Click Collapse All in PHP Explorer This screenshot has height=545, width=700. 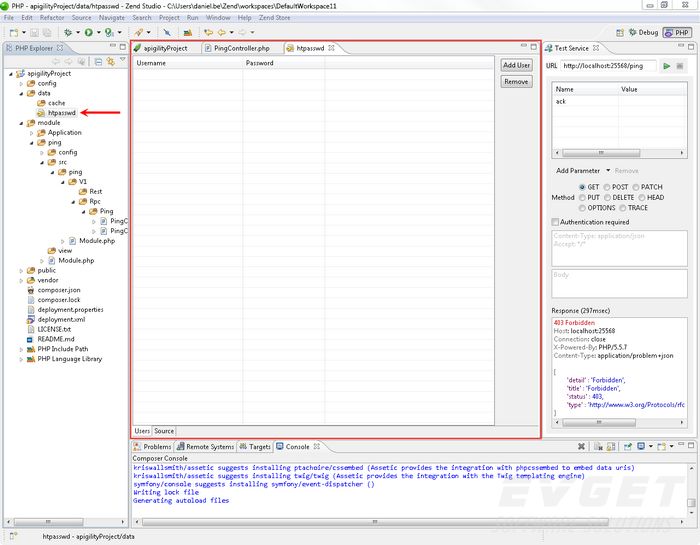coord(98,62)
